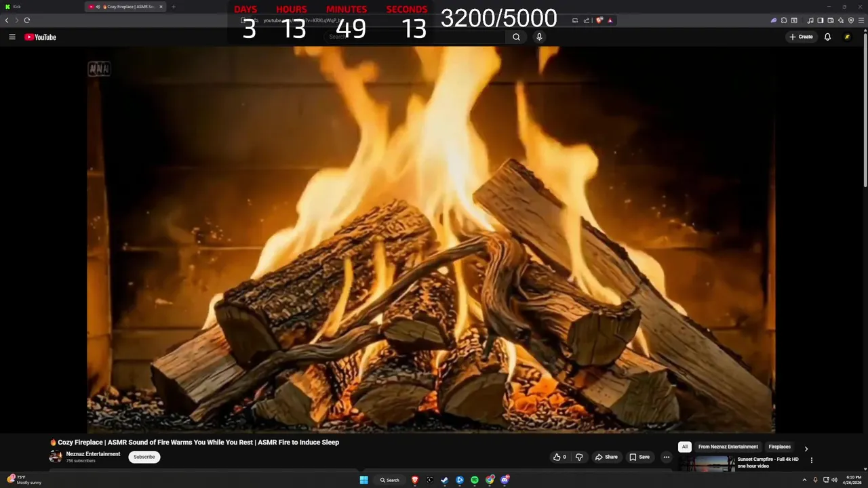Open Brave VPN shield icon
The width and height of the screenshot is (868, 488).
click(x=851, y=20)
